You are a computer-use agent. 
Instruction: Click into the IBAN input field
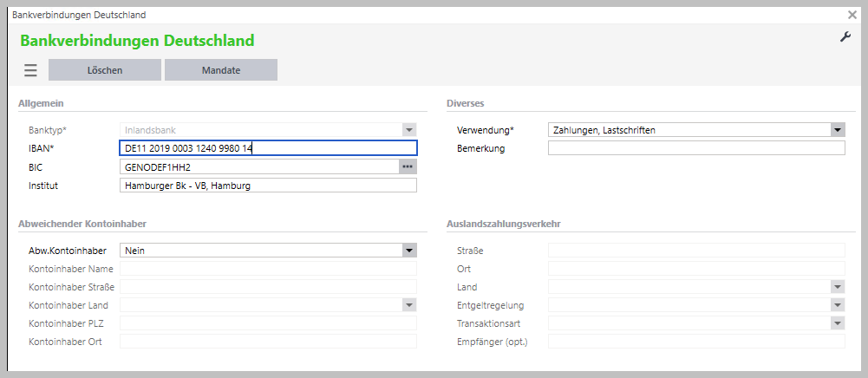267,148
